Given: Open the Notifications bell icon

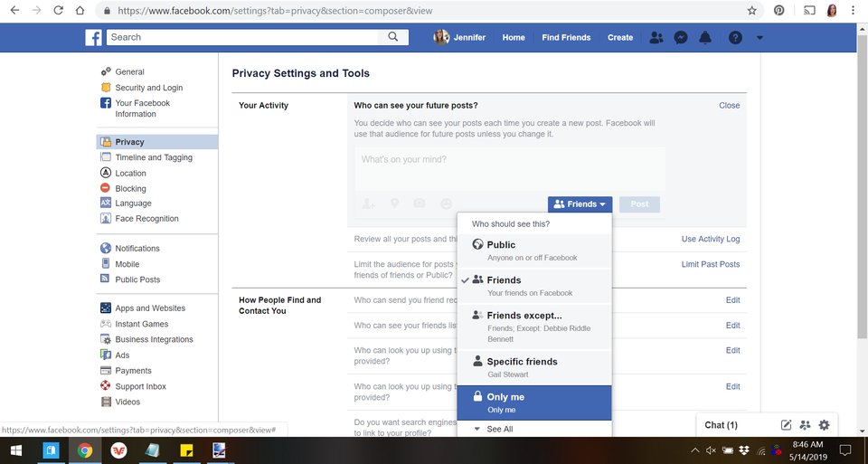Looking at the screenshot, I should pyautogui.click(x=705, y=38).
